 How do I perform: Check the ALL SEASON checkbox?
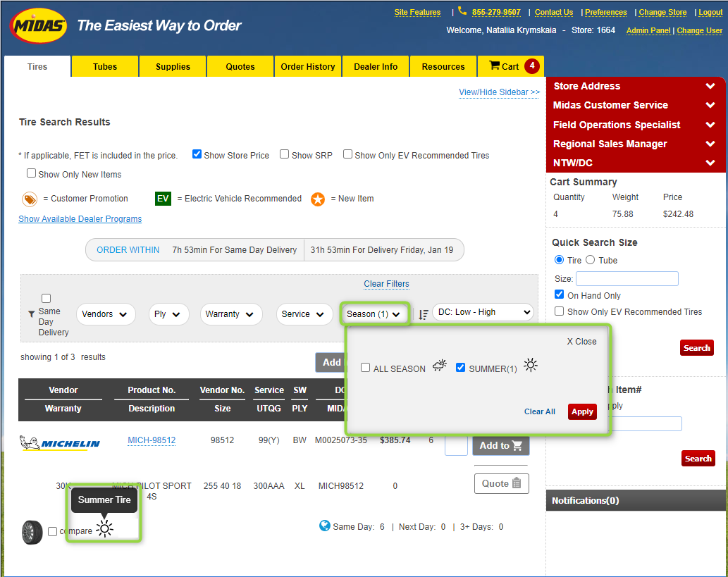pyautogui.click(x=365, y=368)
